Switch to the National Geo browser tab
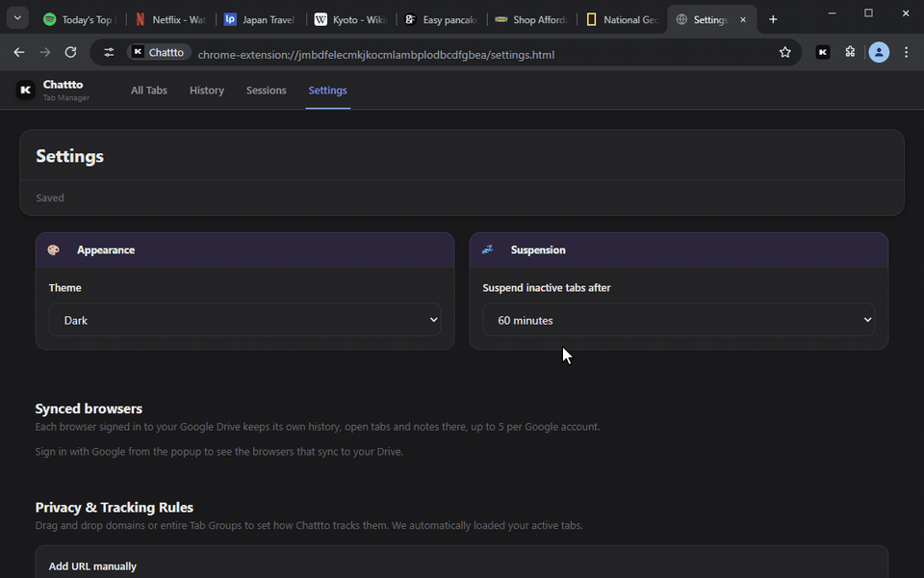Image resolution: width=924 pixels, height=578 pixels. pyautogui.click(x=621, y=19)
